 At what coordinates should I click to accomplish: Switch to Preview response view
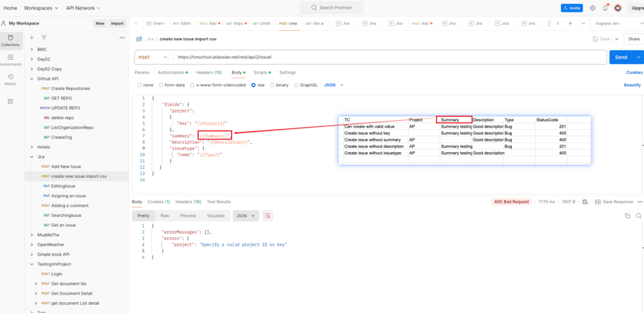pos(188,216)
